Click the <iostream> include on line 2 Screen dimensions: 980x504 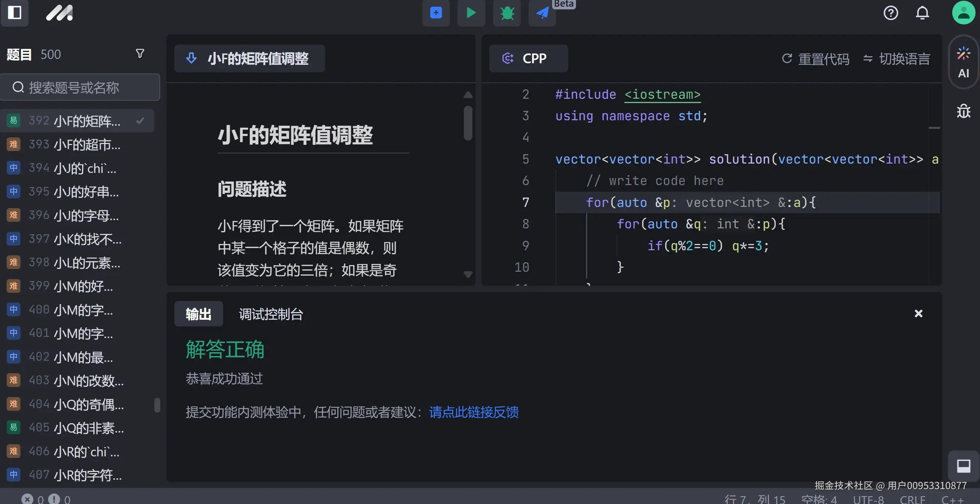[662, 94]
